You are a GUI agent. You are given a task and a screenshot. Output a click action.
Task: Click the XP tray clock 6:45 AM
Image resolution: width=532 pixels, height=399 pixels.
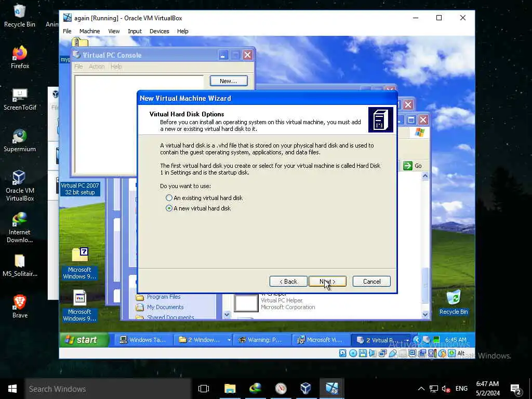(455, 340)
